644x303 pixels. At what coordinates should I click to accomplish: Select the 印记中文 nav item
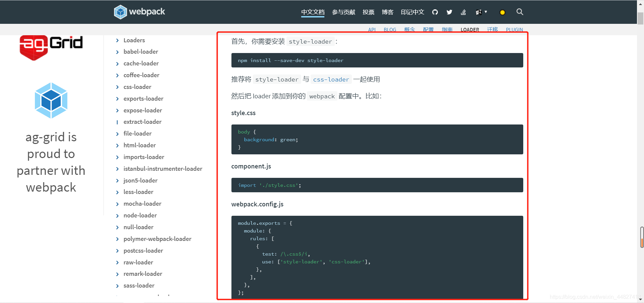(413, 12)
